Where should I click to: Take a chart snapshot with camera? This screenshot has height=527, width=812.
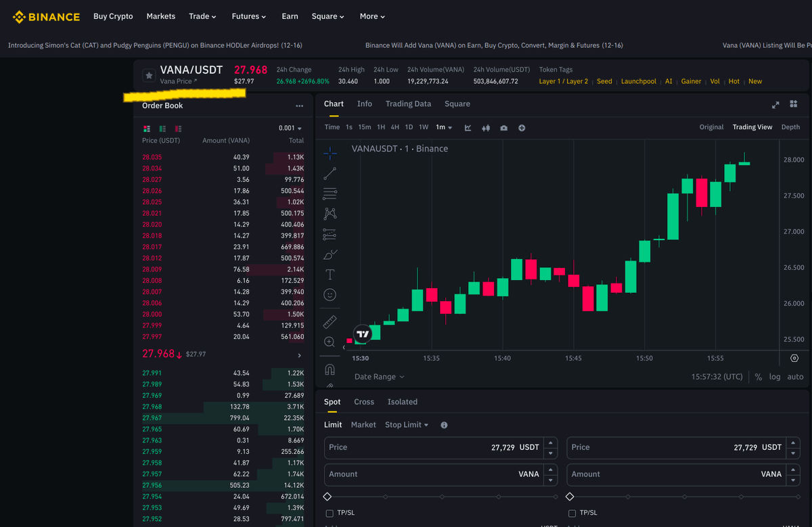[503, 128]
